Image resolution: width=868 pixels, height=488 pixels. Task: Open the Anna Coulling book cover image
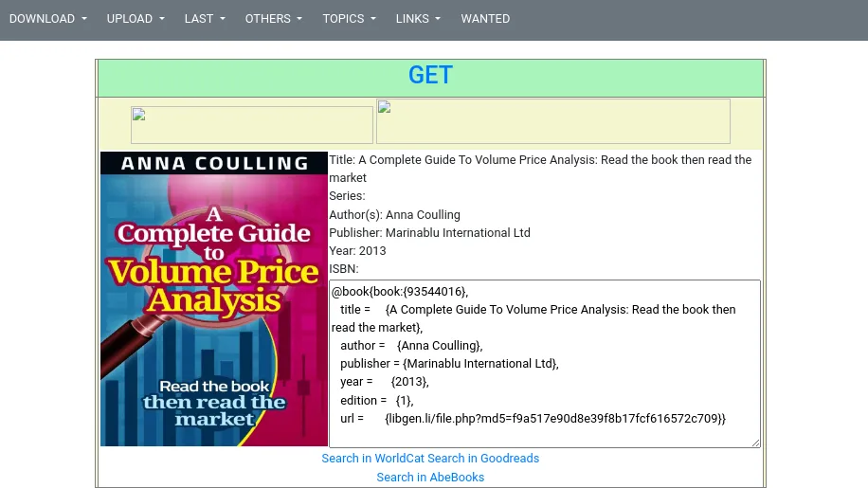(x=214, y=298)
